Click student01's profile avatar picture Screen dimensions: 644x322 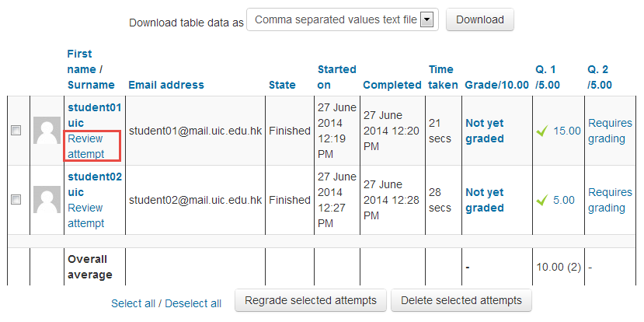tap(47, 131)
